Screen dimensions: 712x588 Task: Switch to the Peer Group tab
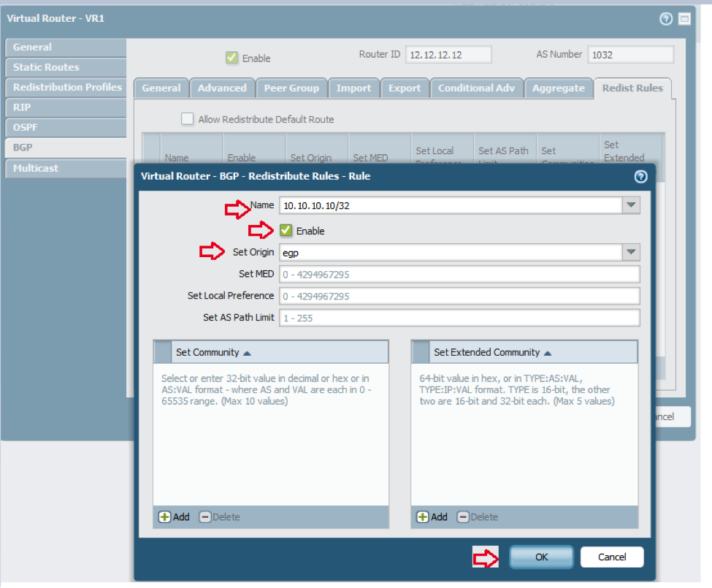coord(291,88)
